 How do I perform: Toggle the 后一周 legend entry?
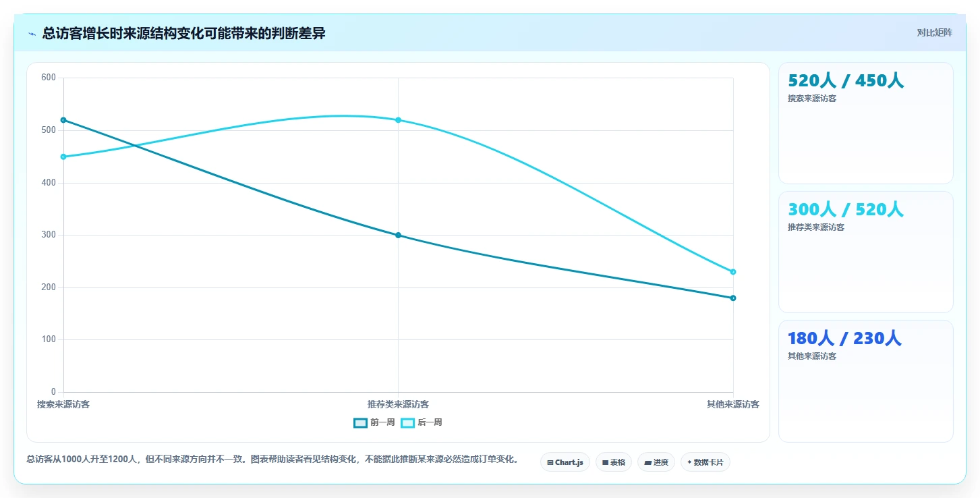click(x=422, y=422)
